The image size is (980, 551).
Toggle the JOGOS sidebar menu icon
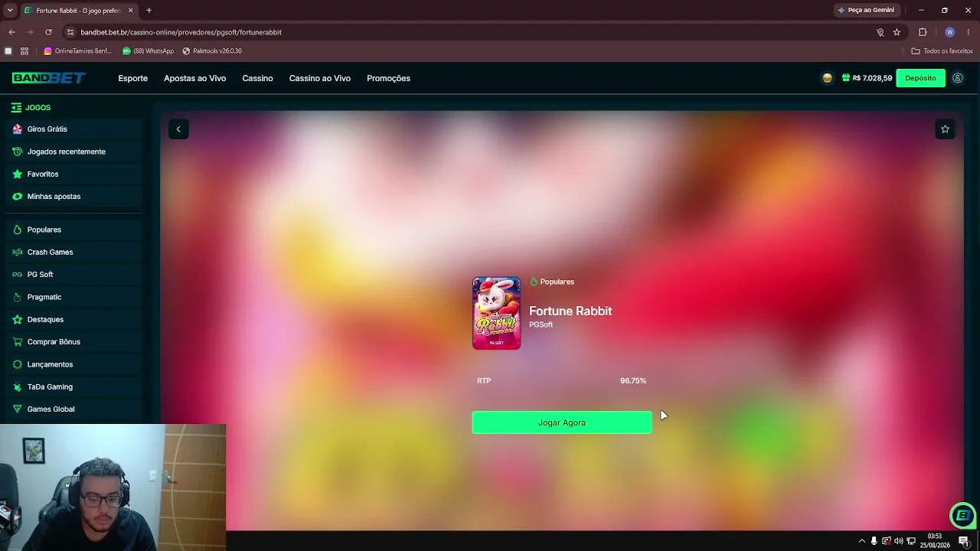(x=16, y=108)
